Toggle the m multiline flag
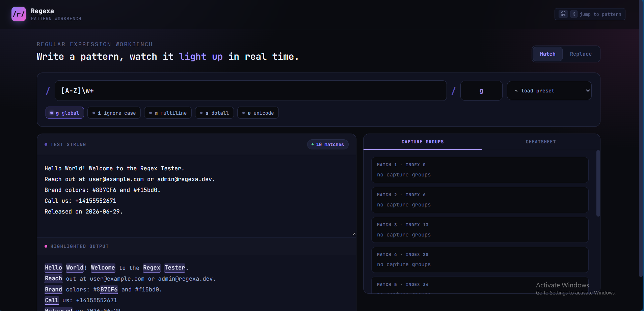Screen dimensions: 644x311 (x=168, y=113)
